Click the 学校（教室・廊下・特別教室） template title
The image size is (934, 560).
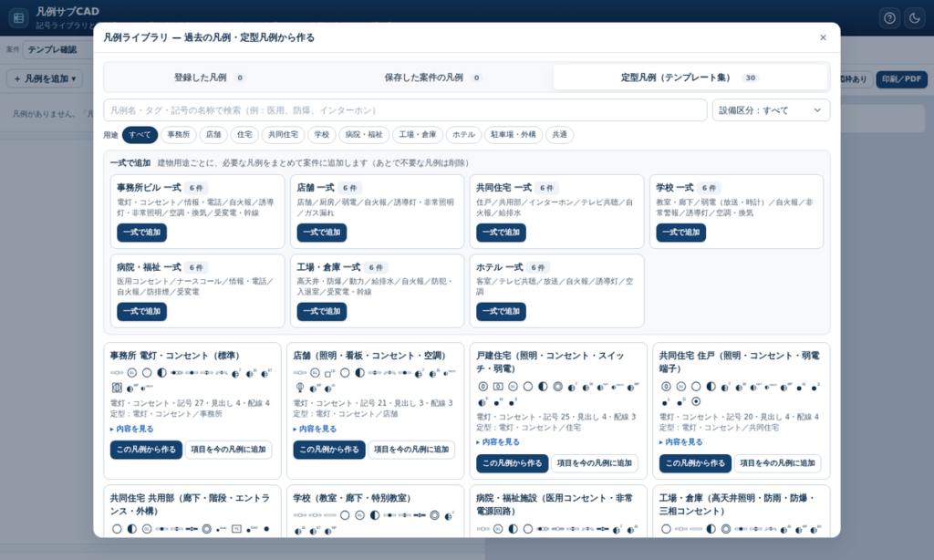[x=352, y=498]
